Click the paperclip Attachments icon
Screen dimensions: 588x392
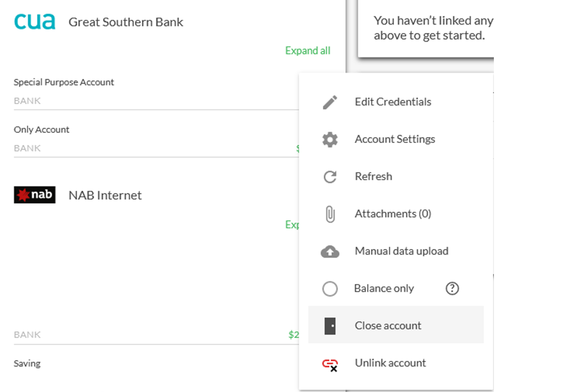pyautogui.click(x=330, y=214)
